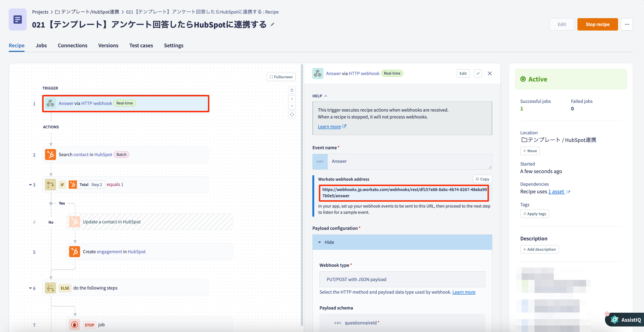Open the Jobs tab
The width and height of the screenshot is (644, 332).
pyautogui.click(x=41, y=45)
